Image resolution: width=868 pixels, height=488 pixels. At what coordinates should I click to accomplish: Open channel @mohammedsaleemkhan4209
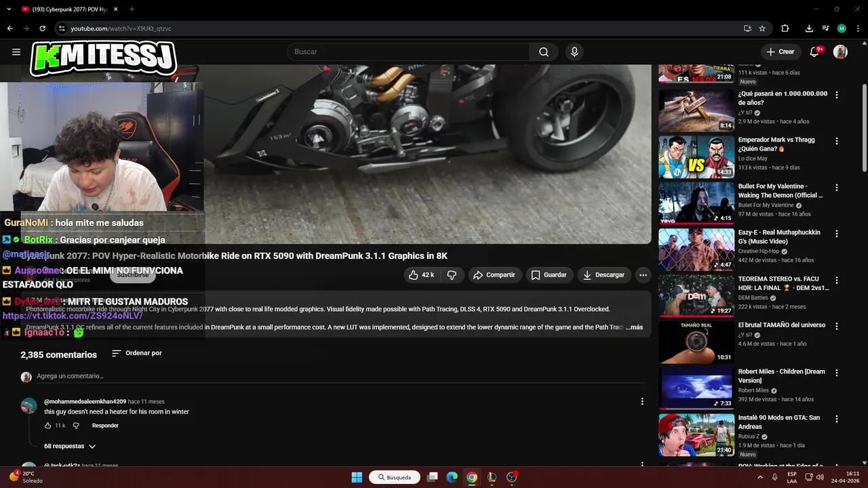pyautogui.click(x=85, y=401)
